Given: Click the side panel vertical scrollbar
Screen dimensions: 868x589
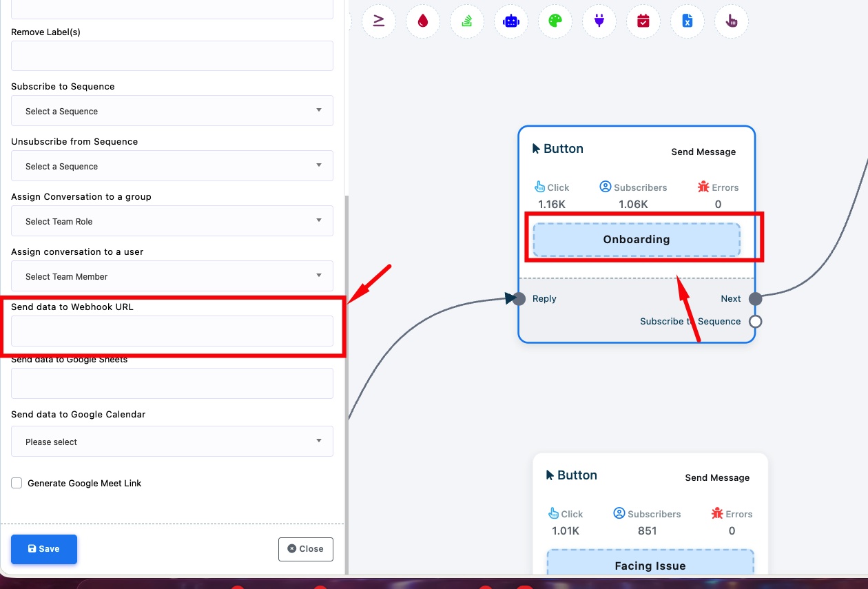Looking at the screenshot, I should tap(347, 384).
